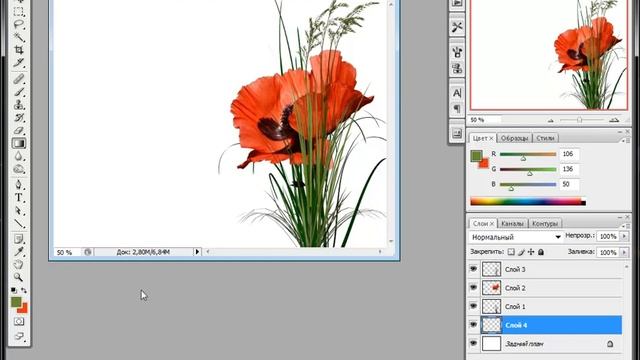This screenshot has height=360, width=640.
Task: Toggle Quick Mask mode in toolbox
Action: [x=19, y=322]
